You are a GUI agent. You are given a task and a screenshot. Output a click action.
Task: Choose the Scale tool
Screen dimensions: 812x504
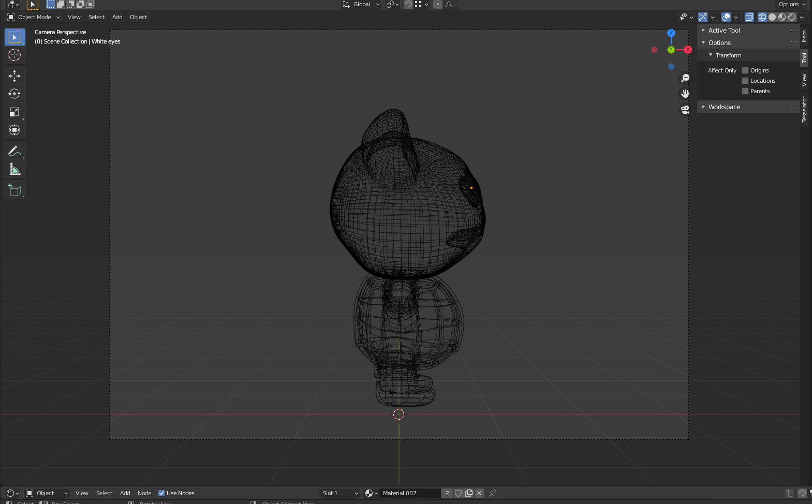point(14,112)
